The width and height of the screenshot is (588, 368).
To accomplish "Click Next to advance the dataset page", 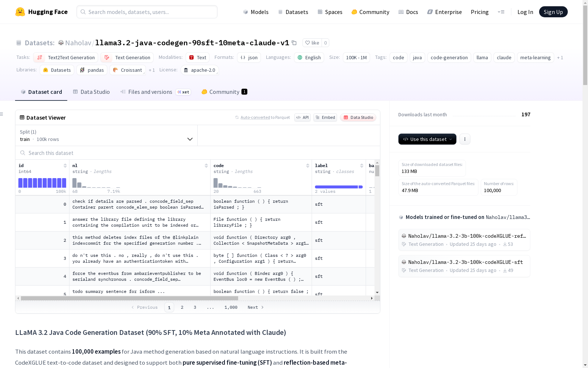I will coord(255,307).
